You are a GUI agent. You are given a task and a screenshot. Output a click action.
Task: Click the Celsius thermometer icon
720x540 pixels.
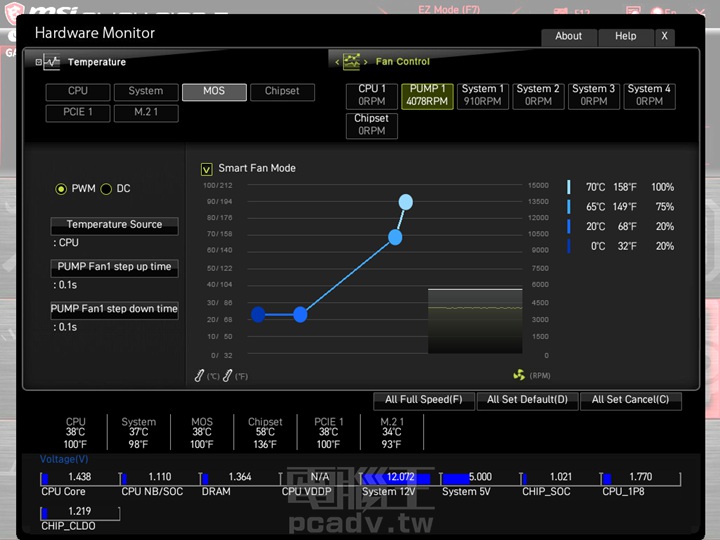click(x=201, y=375)
